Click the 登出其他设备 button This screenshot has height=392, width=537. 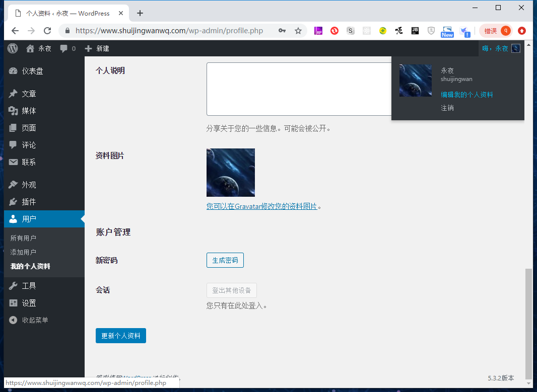pyautogui.click(x=232, y=290)
